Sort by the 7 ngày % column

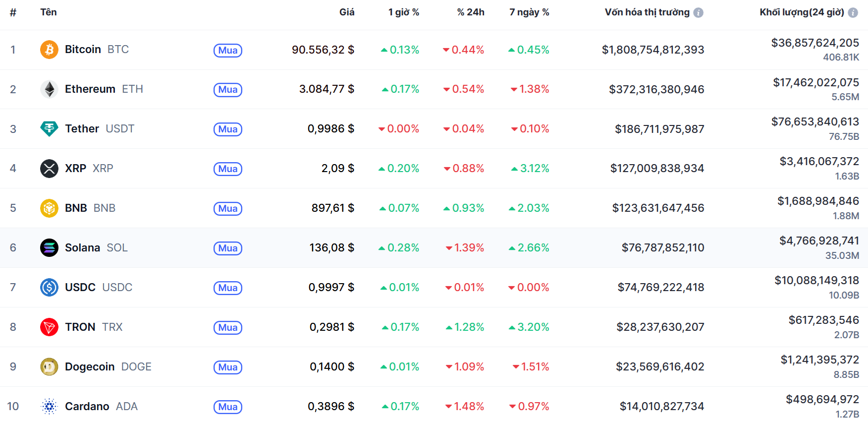pos(529,12)
